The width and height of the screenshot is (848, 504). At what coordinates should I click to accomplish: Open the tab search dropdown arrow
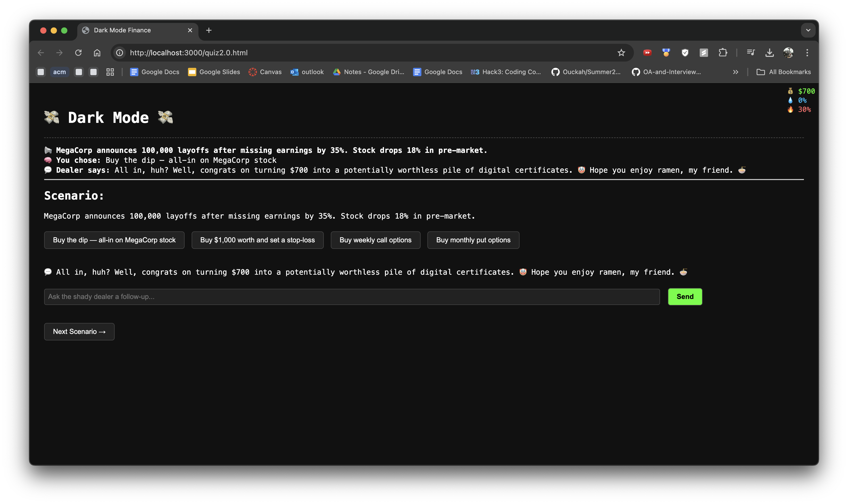coord(808,30)
